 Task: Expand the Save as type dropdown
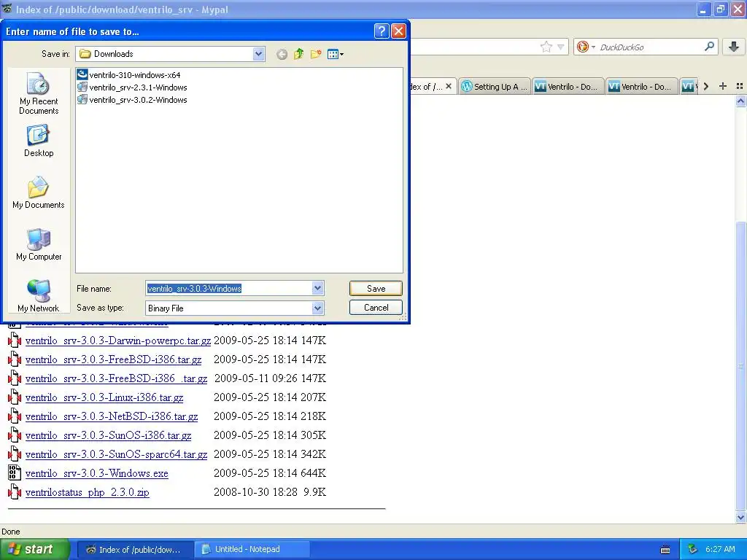pyautogui.click(x=318, y=308)
